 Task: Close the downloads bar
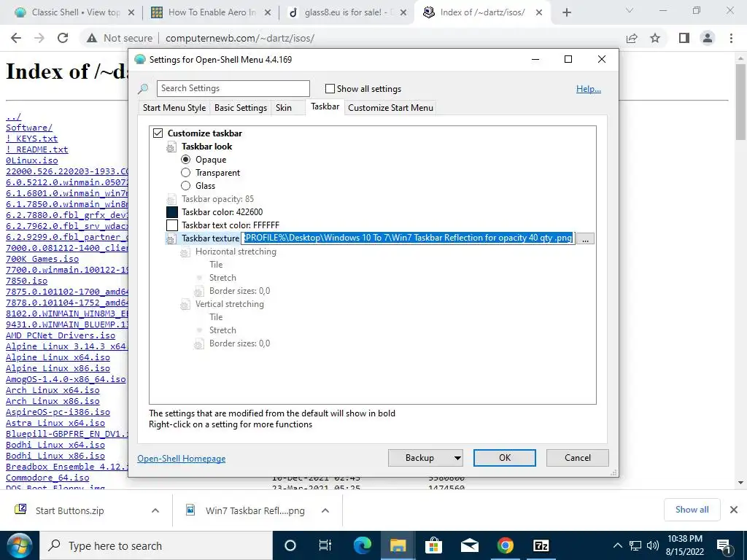click(734, 510)
